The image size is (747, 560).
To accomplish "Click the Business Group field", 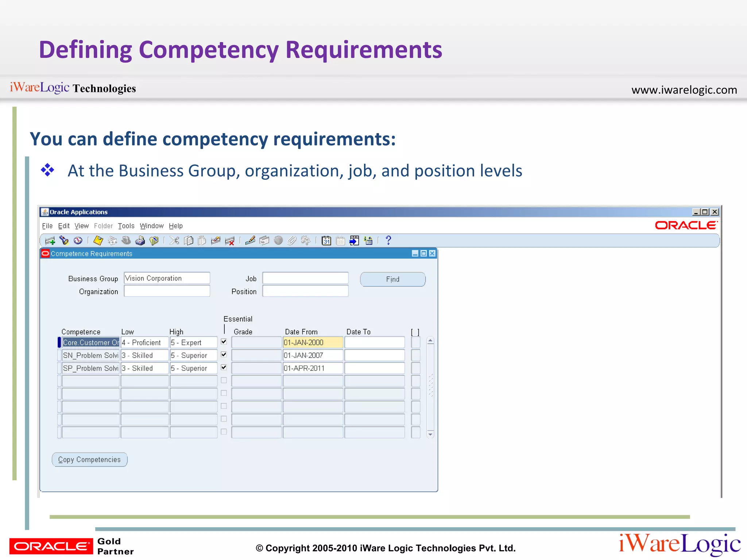I will pyautogui.click(x=167, y=278).
